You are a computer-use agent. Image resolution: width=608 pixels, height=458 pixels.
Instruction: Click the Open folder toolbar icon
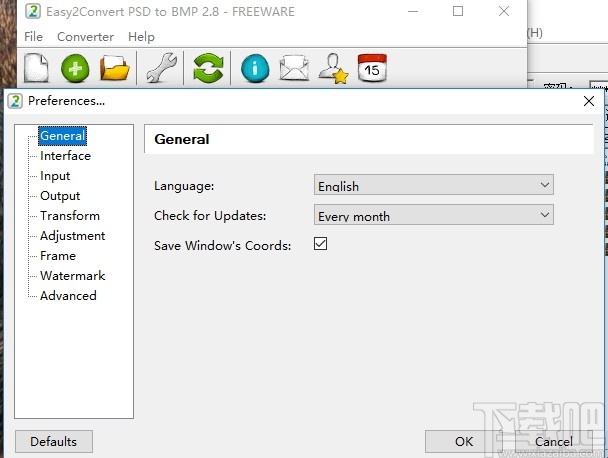click(x=114, y=68)
